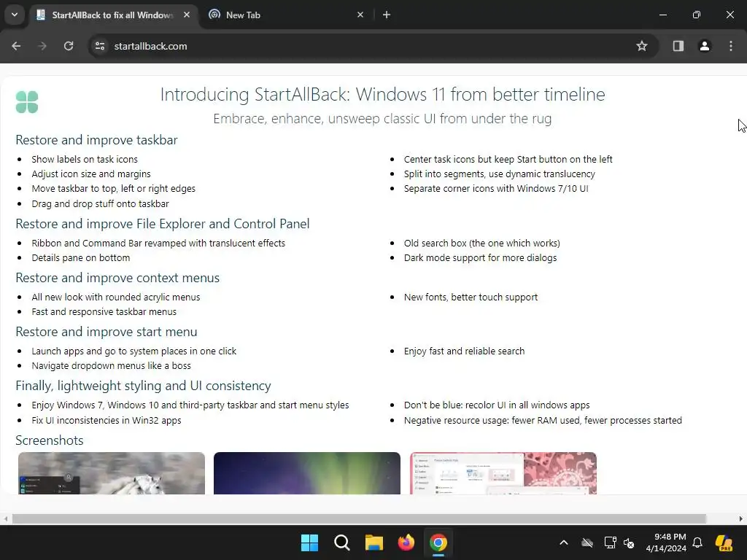Click the muted volume tray icon
The width and height of the screenshot is (747, 560).
pos(629,542)
